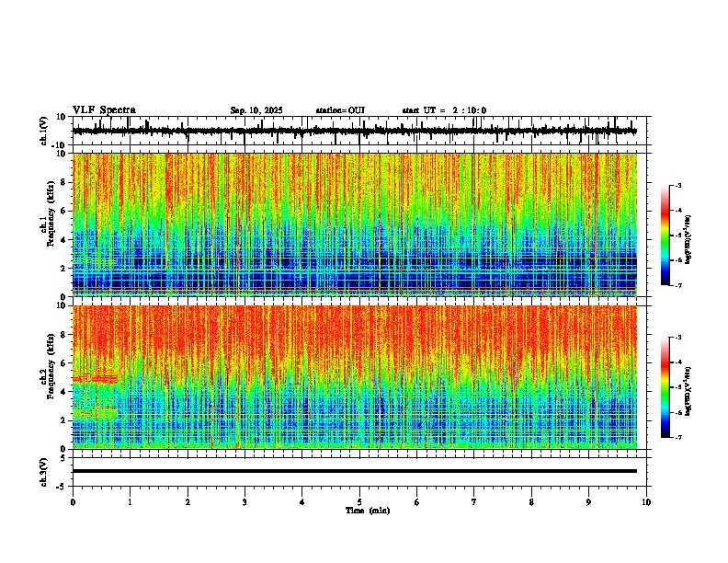Image resolution: width=728 pixels, height=563 pixels.
Task: Click the "6" kHz tick on ch.2 frequency axis
Action: (x=63, y=363)
